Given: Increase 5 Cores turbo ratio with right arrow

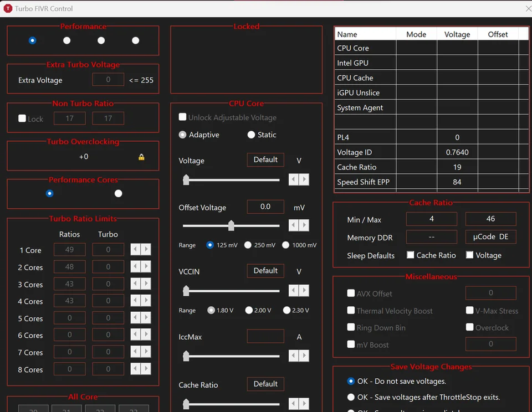Looking at the screenshot, I should click(146, 318).
